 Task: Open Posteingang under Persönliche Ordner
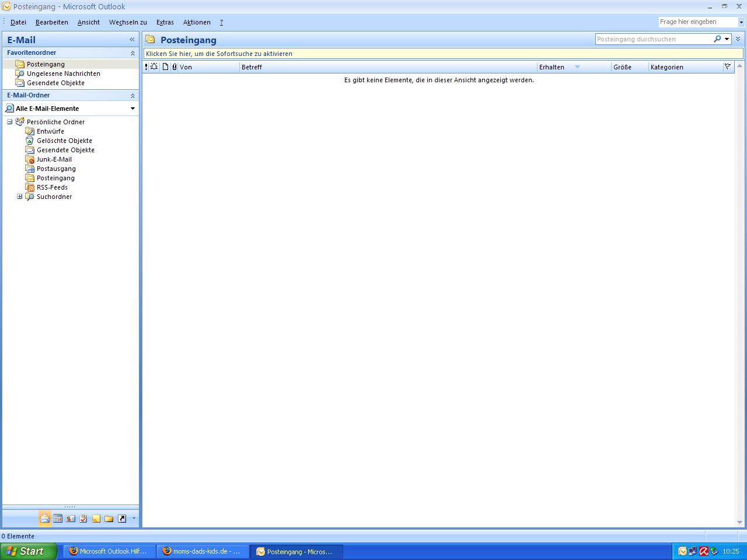(x=55, y=178)
